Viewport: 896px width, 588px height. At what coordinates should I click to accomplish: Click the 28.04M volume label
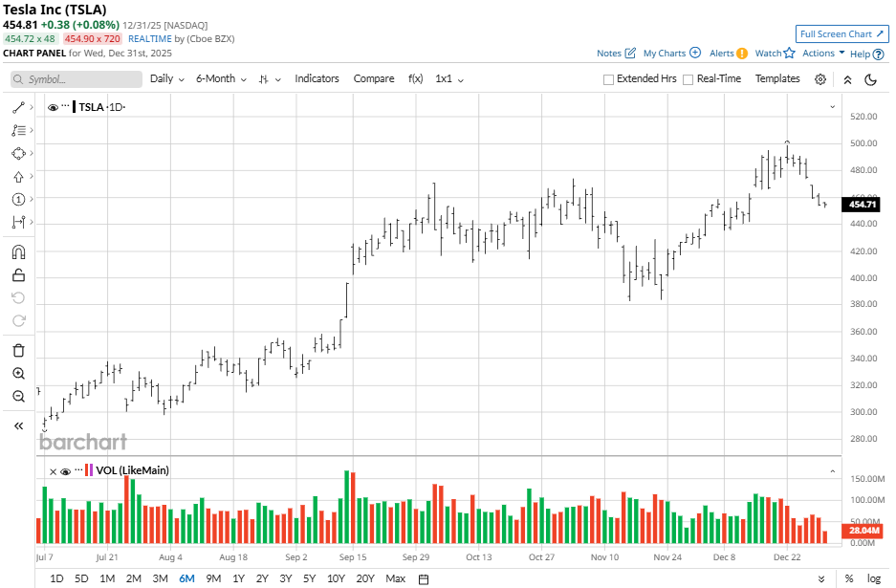[863, 531]
